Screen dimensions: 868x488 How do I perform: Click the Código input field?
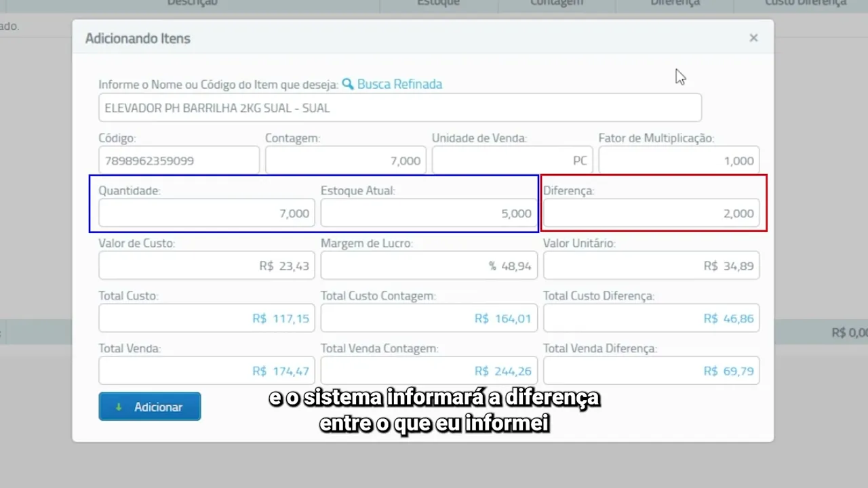coord(179,161)
